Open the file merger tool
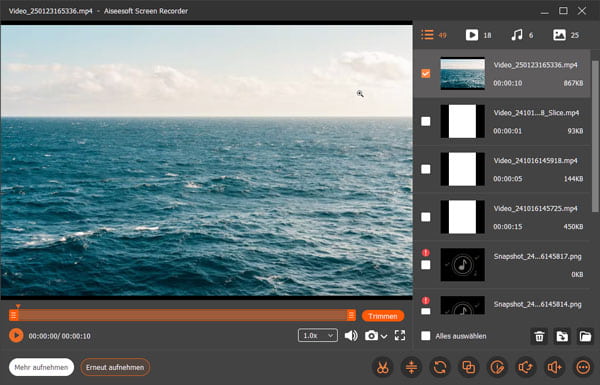This screenshot has width=600, height=385. [468, 367]
